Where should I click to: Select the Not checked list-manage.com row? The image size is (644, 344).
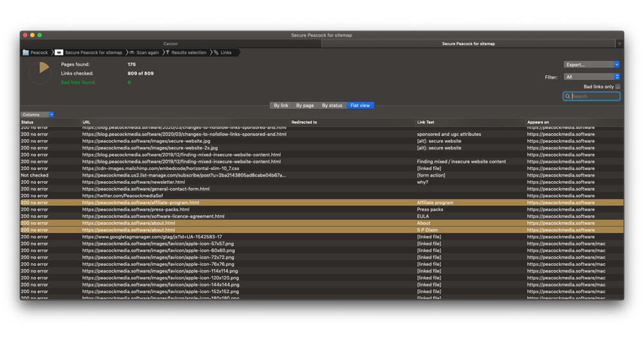pyautogui.click(x=322, y=175)
